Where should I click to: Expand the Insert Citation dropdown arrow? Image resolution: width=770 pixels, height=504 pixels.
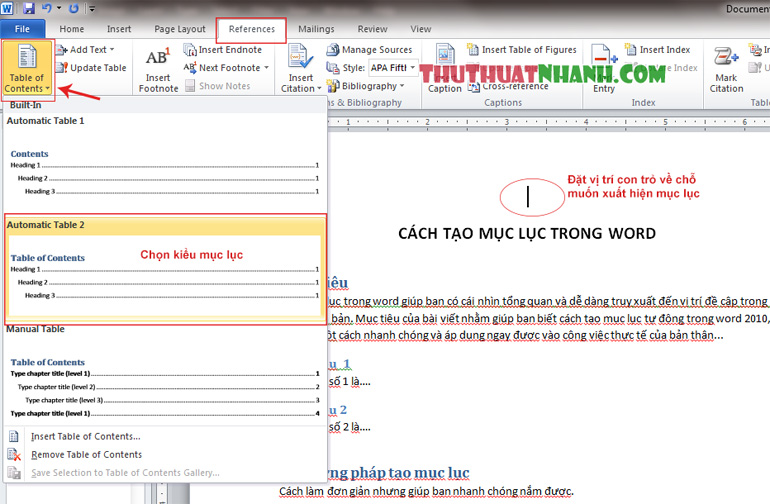319,89
